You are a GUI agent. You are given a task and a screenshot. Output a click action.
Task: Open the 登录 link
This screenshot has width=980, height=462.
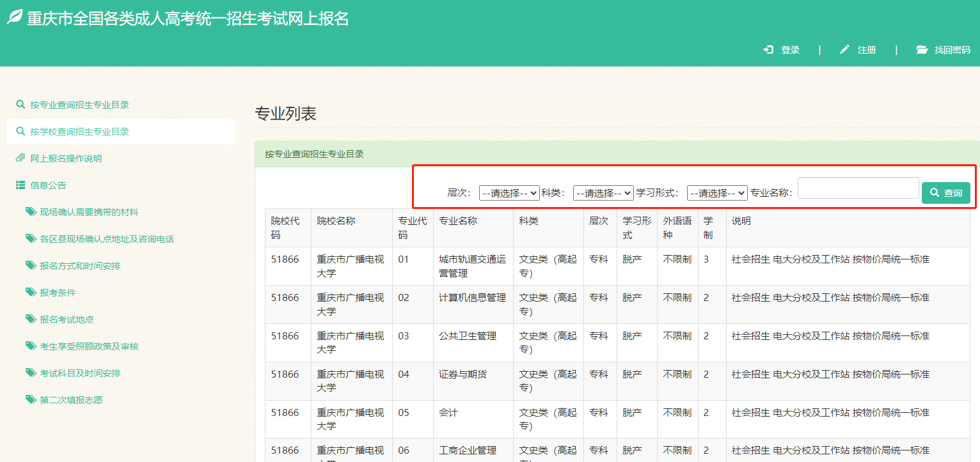(791, 50)
